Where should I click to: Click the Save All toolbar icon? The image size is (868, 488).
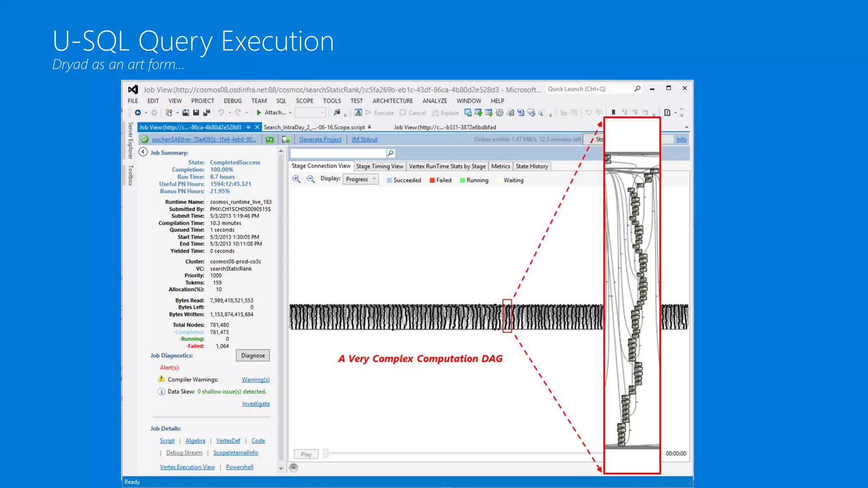coord(206,113)
